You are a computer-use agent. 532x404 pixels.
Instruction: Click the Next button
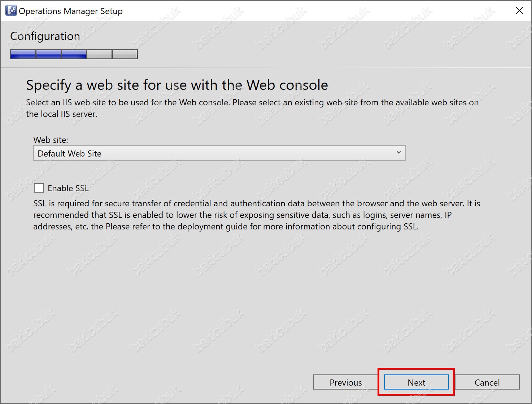click(416, 382)
